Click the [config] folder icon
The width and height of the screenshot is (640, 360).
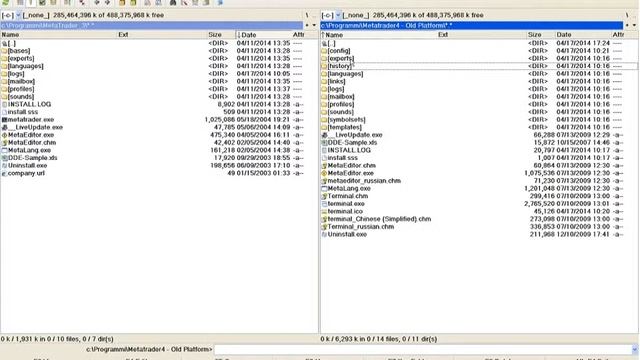324,51
